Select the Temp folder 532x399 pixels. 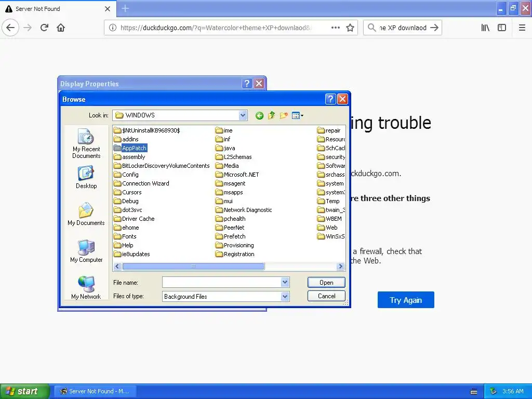click(x=328, y=201)
